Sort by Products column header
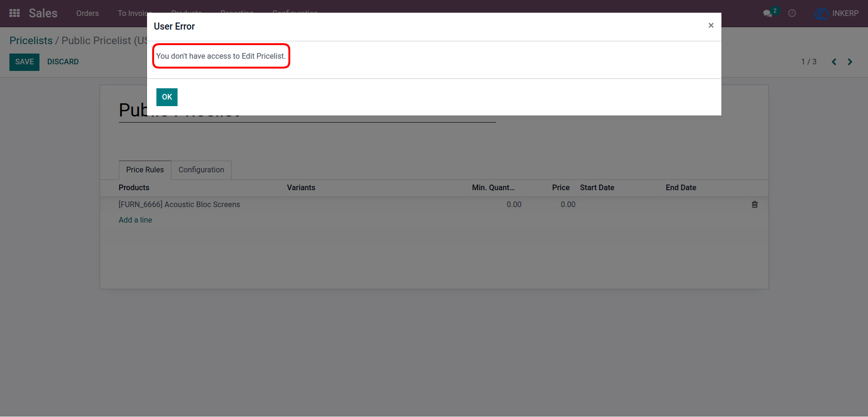 (134, 187)
